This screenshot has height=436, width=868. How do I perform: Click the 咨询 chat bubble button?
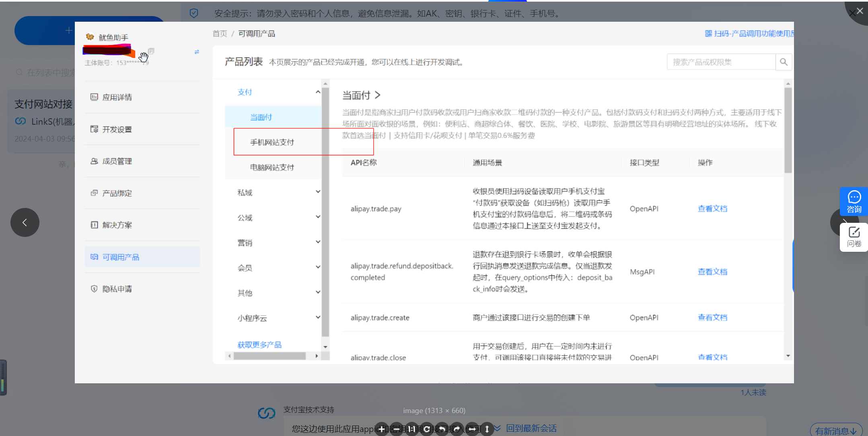pos(854,202)
